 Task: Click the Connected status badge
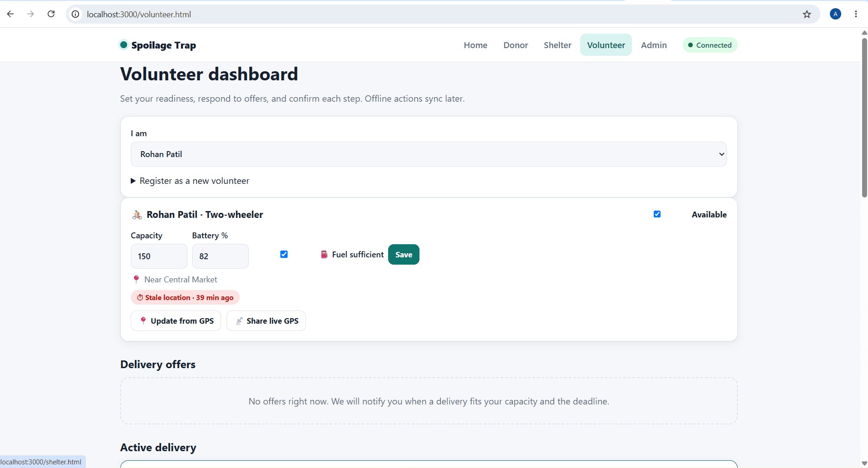[710, 45]
